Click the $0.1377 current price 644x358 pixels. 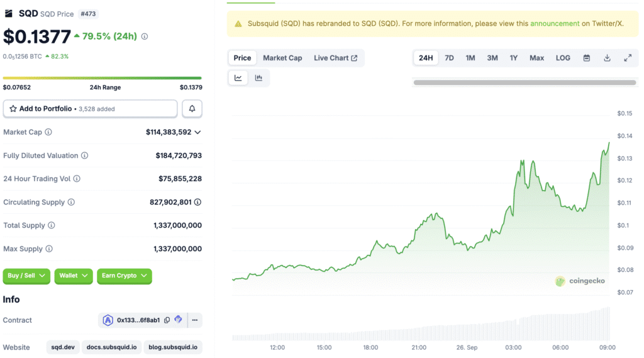[37, 36]
